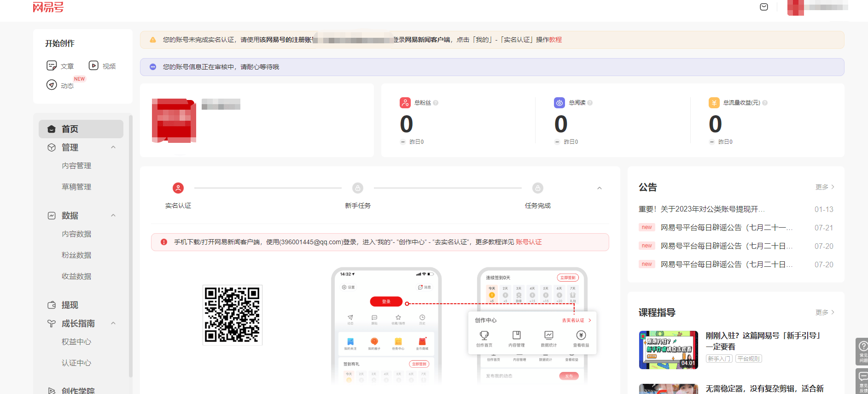
Task: Open the mail inbox icon
Action: [764, 7]
